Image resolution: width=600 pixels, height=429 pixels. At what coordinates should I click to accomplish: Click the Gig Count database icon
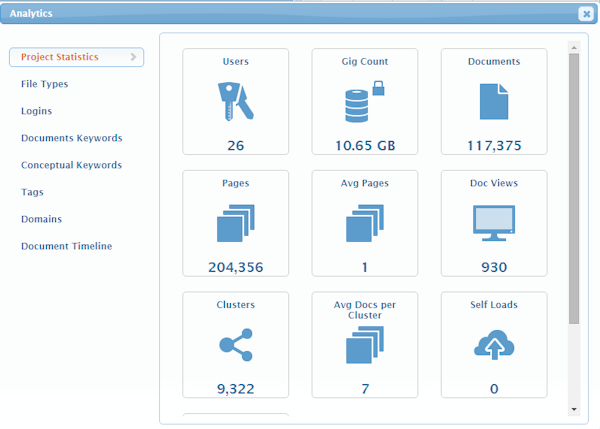(x=364, y=102)
